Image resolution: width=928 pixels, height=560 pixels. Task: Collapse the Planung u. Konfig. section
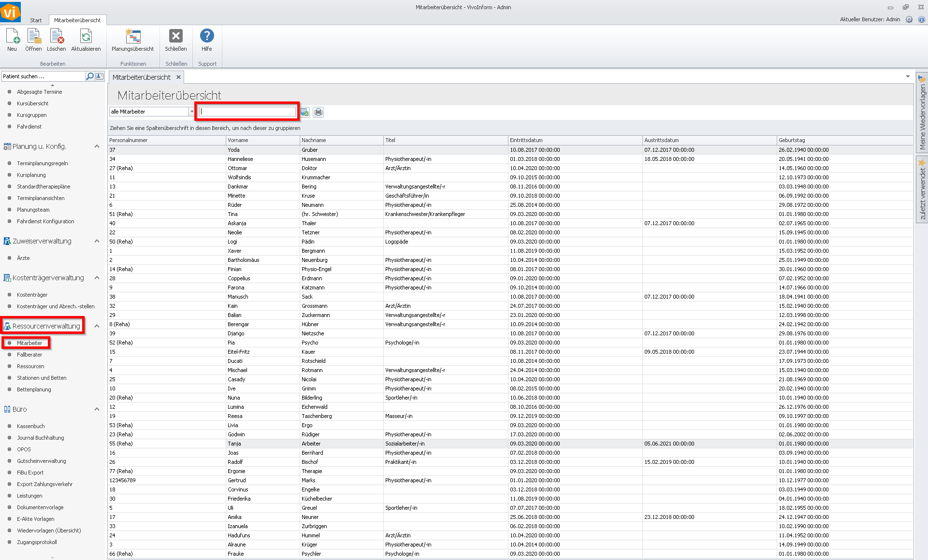pos(97,146)
